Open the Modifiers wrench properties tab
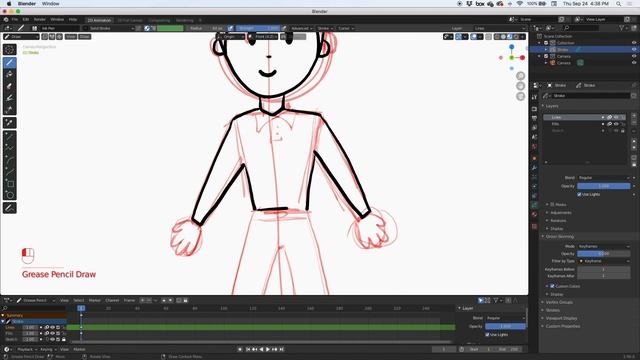 click(x=534, y=168)
